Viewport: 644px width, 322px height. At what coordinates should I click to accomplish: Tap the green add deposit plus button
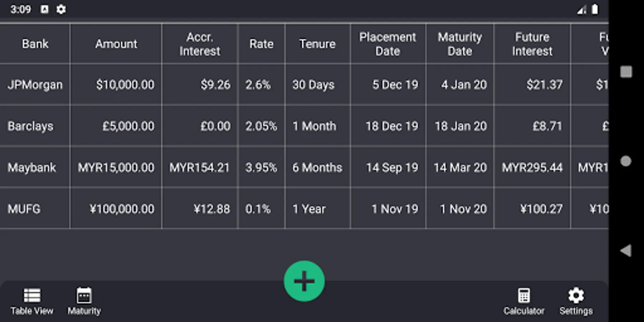(x=304, y=281)
